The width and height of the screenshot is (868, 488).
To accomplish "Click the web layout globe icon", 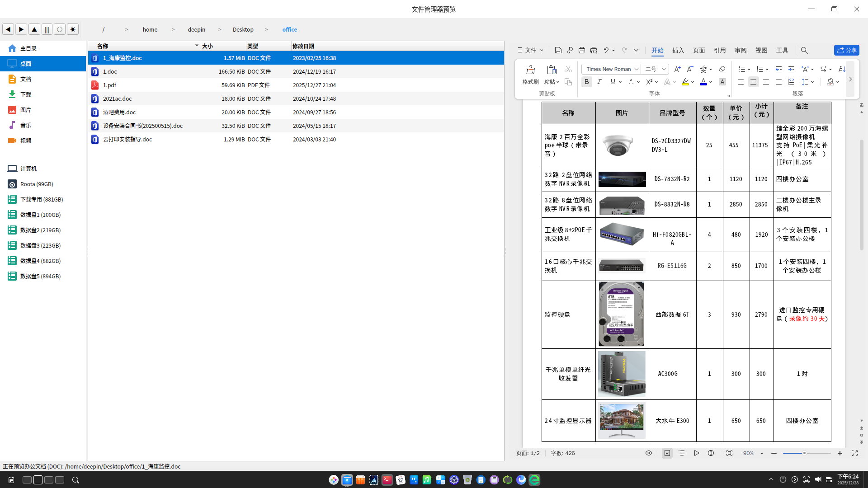I will (711, 453).
